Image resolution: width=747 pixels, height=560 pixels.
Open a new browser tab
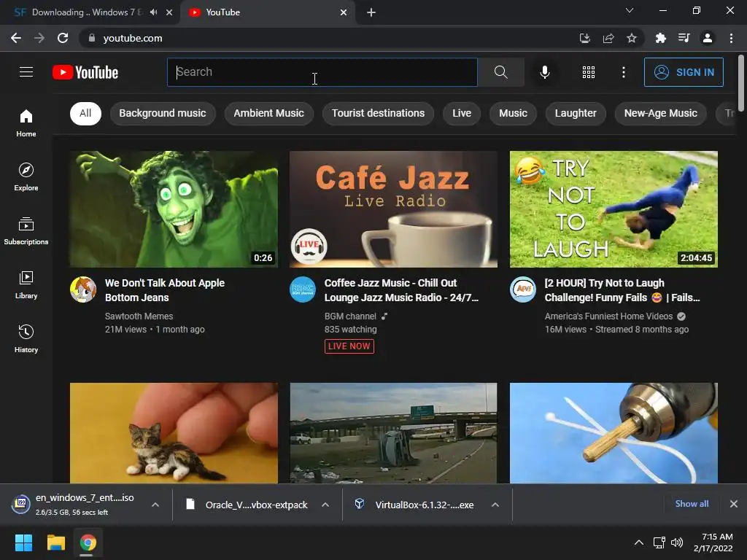click(371, 12)
